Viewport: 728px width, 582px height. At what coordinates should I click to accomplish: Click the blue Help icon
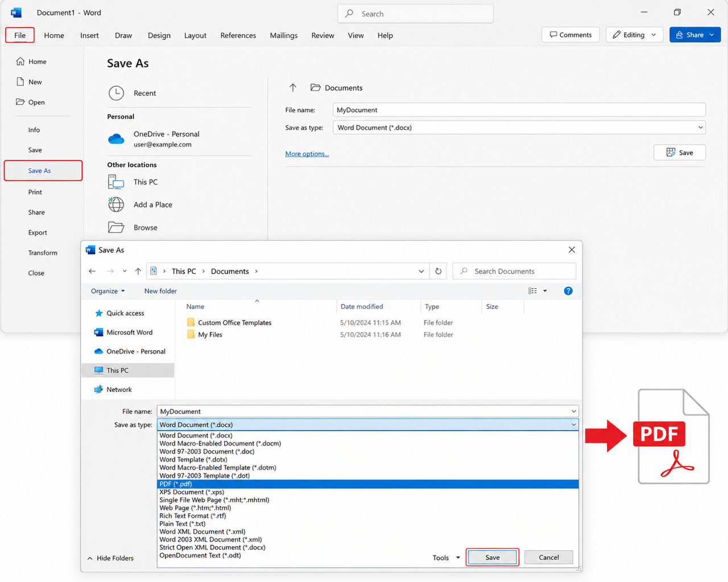(x=568, y=291)
